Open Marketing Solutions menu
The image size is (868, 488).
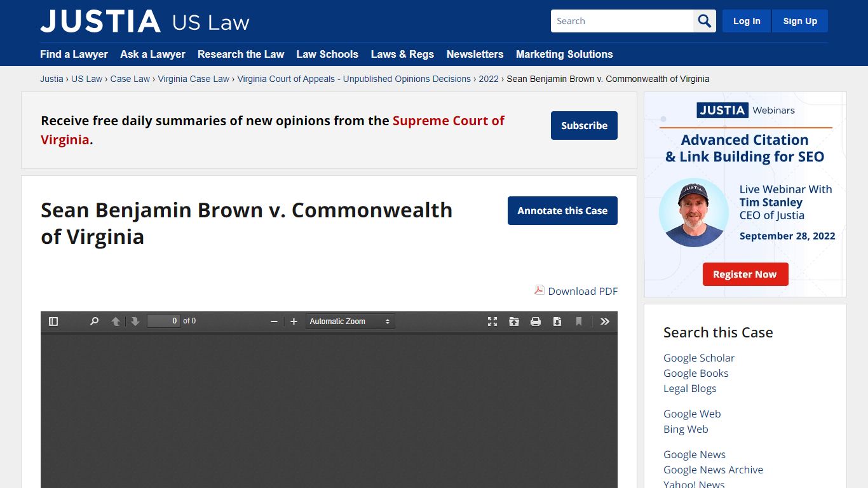564,54
